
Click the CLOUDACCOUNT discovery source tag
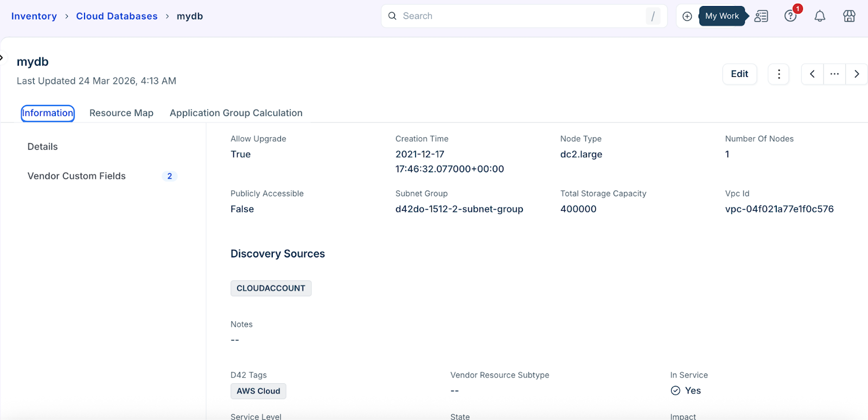(x=271, y=288)
